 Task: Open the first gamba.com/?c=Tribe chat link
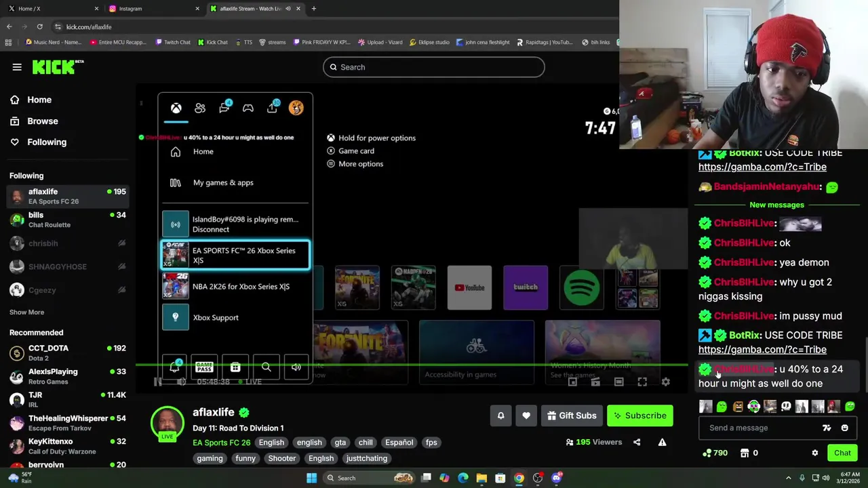tap(762, 167)
